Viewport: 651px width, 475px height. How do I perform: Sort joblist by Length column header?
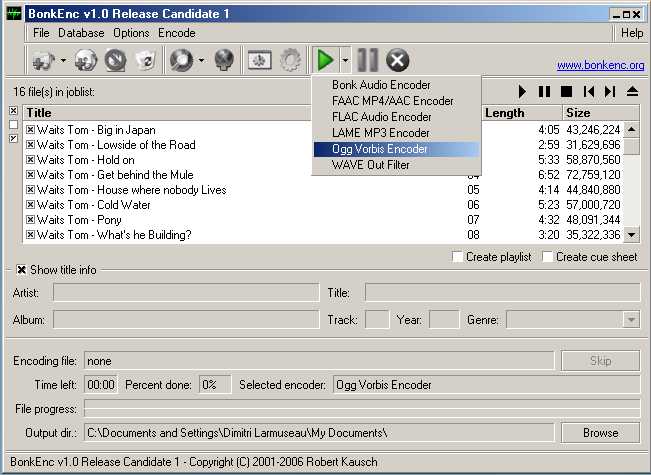pos(521,113)
